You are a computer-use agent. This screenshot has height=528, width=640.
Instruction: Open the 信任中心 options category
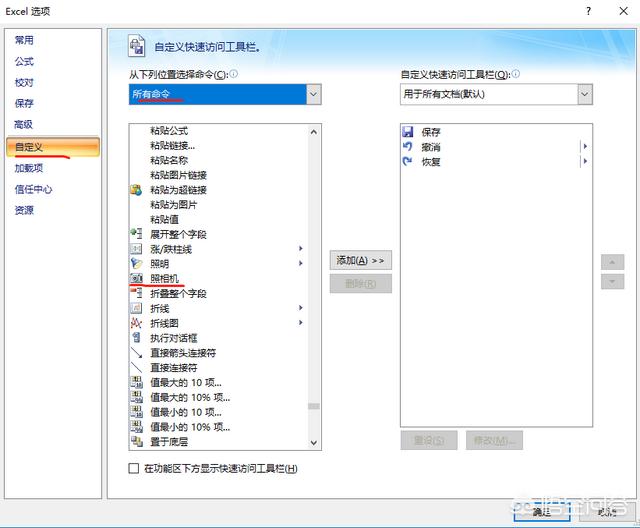pos(33,189)
